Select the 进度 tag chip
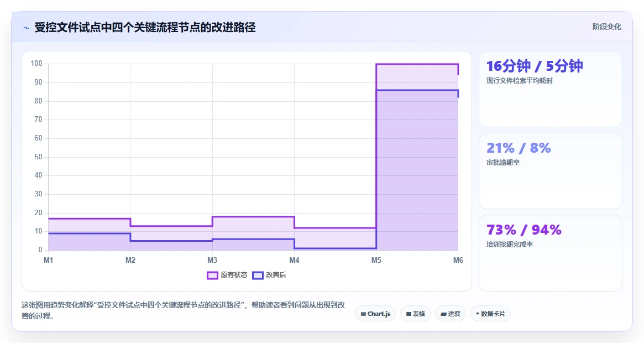Screen dimensions: 644x343 (451, 314)
